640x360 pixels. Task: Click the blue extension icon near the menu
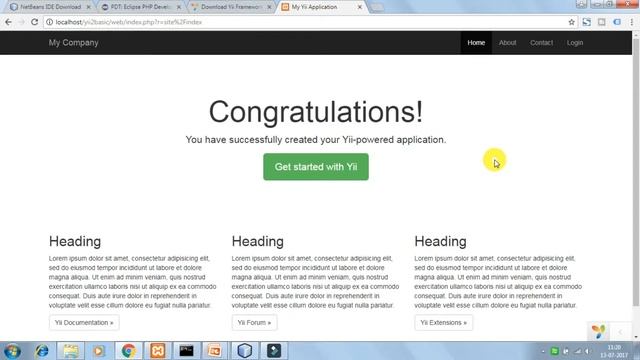[617, 22]
